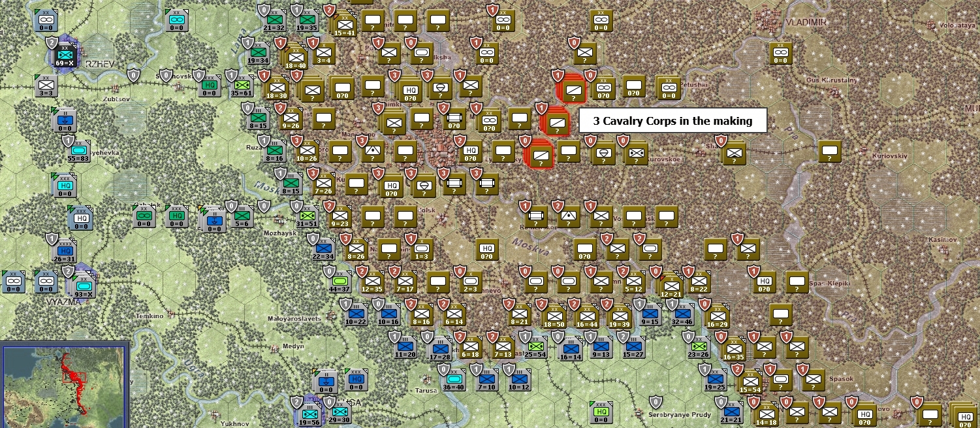The image size is (980, 428).
Task: Select Soviet division 6=18
Action: [470, 346]
